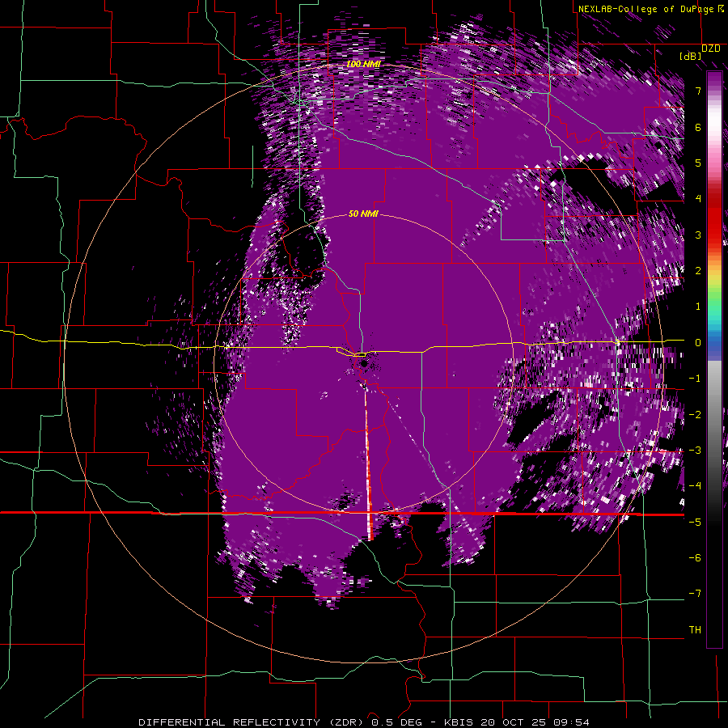Click the NEXLAB-College of DuPage watermark text
This screenshot has height=728, width=728.
pyautogui.click(x=650, y=9)
